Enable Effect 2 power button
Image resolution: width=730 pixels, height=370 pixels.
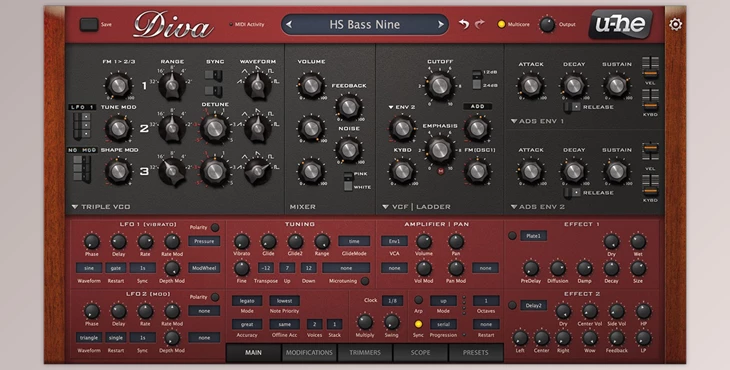click(512, 306)
